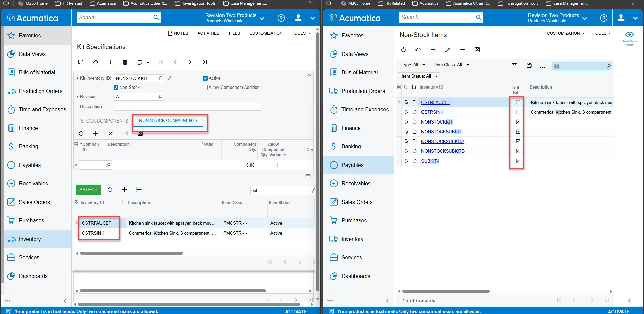
Task: Open the NONSTOCKSUBKITB link
Action: [443, 151]
